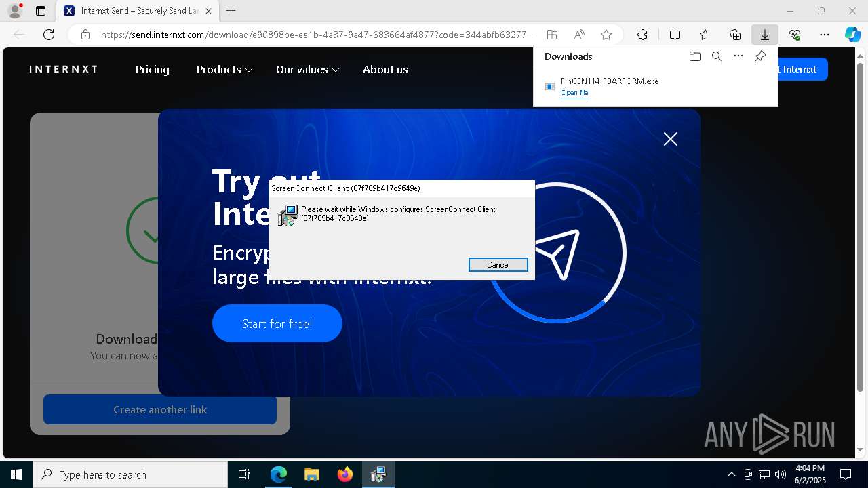Open the app available icon in address bar
The width and height of the screenshot is (868, 488).
tap(552, 35)
